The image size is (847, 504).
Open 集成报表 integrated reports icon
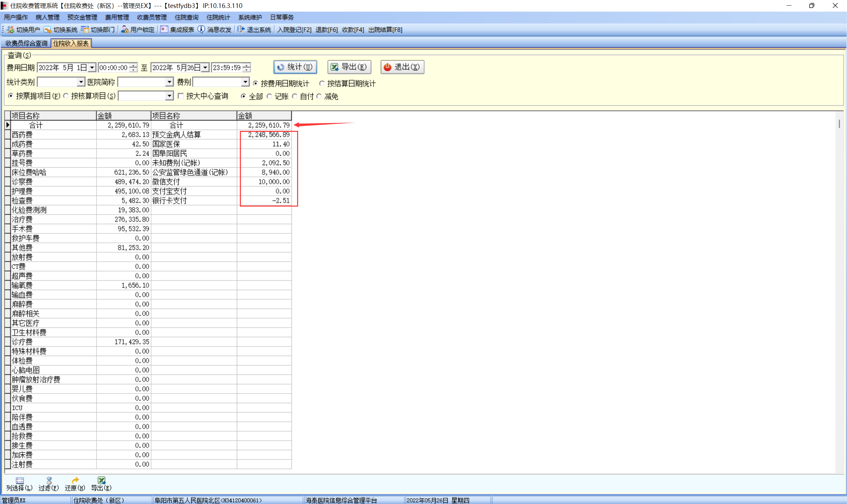click(x=164, y=29)
